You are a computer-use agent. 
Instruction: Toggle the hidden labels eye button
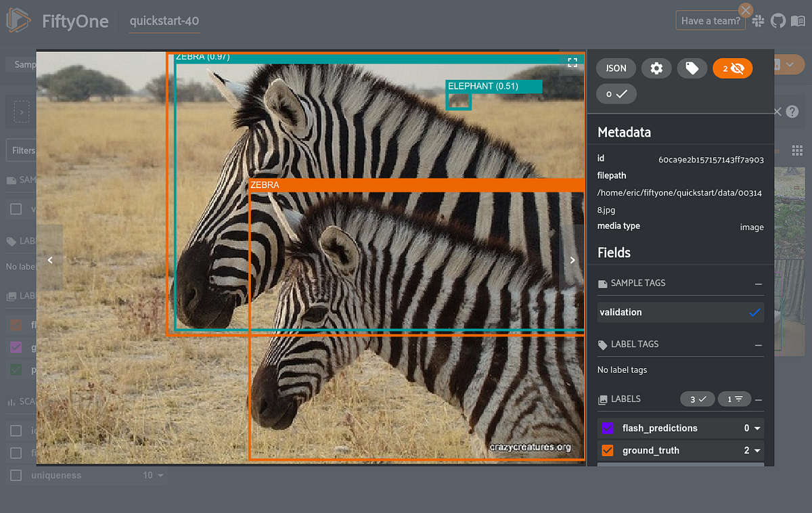732,68
